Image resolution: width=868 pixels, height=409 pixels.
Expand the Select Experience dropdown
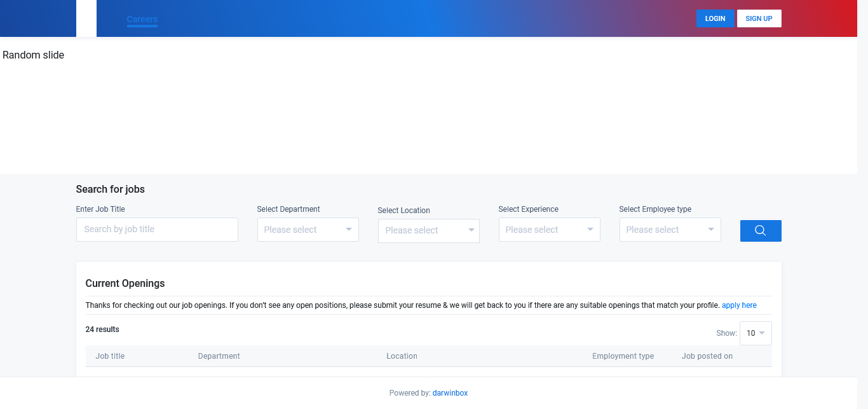(x=549, y=230)
